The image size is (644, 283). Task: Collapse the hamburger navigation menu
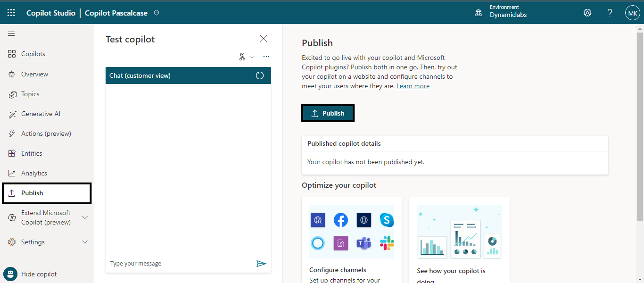tap(11, 34)
